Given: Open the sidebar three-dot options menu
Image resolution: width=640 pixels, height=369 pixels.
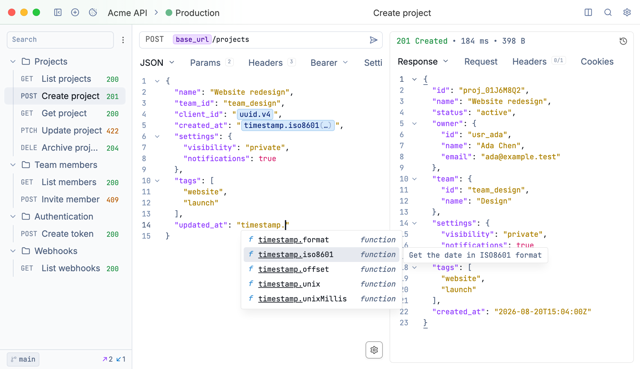Looking at the screenshot, I should tap(123, 40).
